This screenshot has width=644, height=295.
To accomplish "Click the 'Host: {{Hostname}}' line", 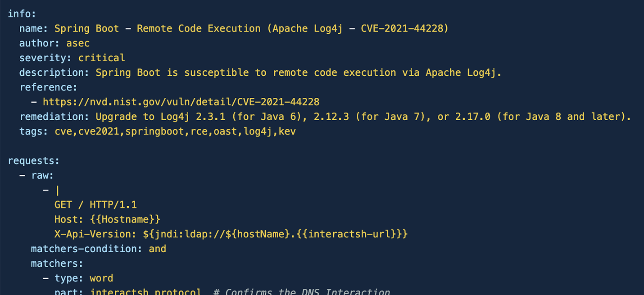I will (107, 219).
